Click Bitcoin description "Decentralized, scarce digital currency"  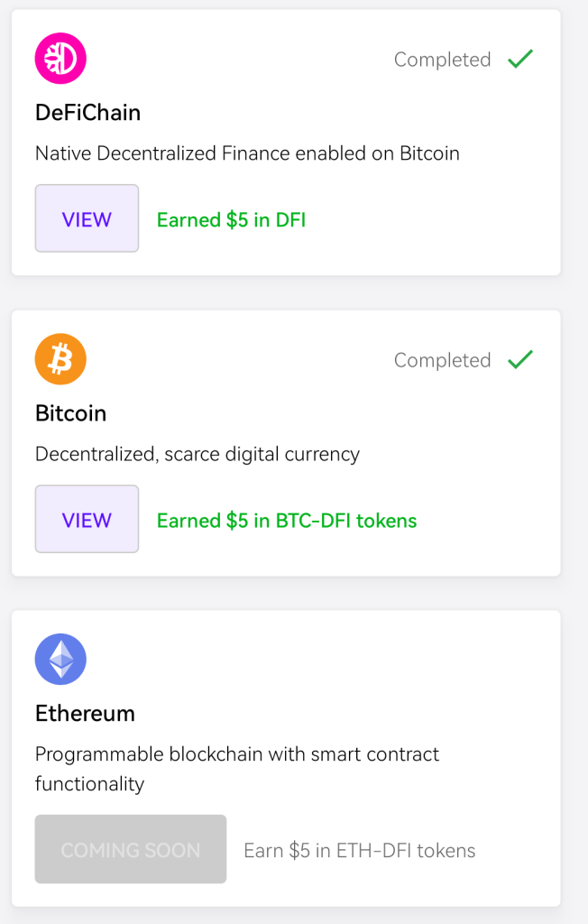pos(197,454)
